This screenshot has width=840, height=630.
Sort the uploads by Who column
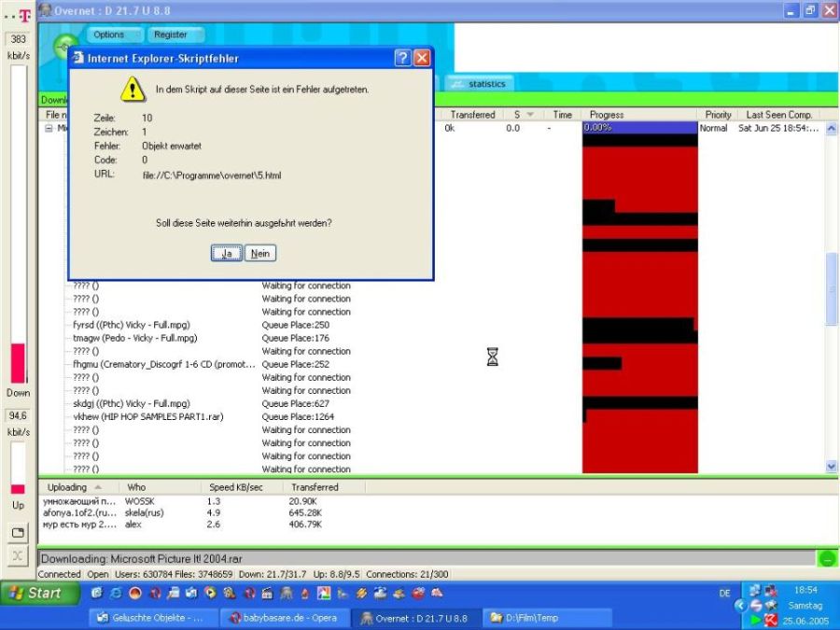(160, 487)
